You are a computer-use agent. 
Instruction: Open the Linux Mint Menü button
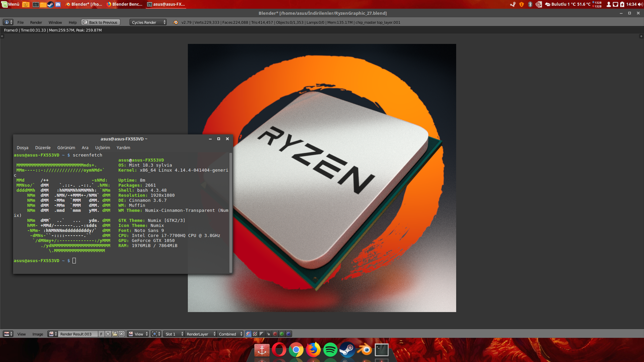pos(10,4)
